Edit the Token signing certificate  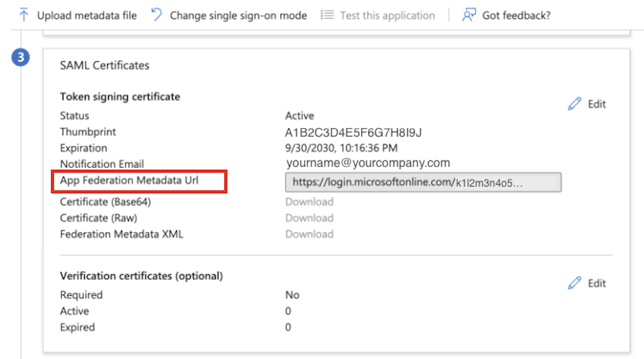pos(597,104)
